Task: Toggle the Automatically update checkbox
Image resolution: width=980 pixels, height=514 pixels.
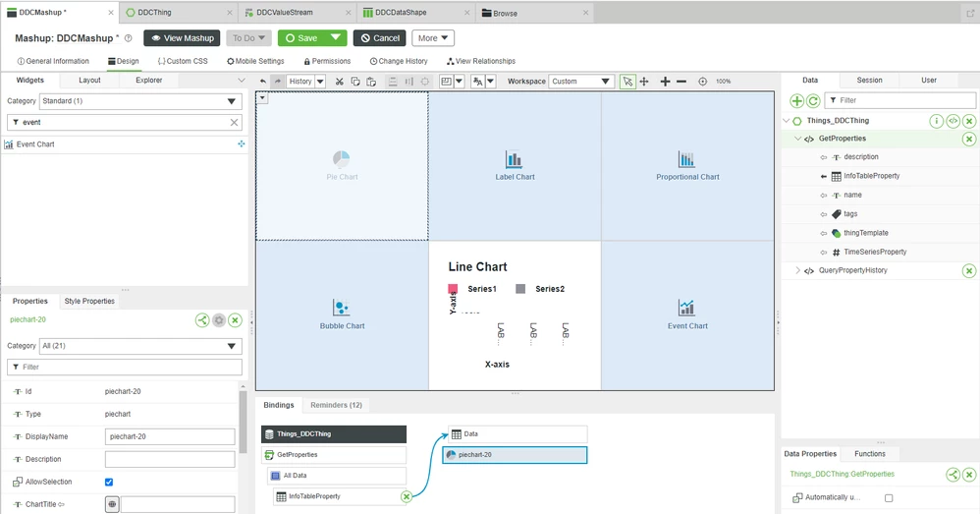Action: tap(889, 498)
